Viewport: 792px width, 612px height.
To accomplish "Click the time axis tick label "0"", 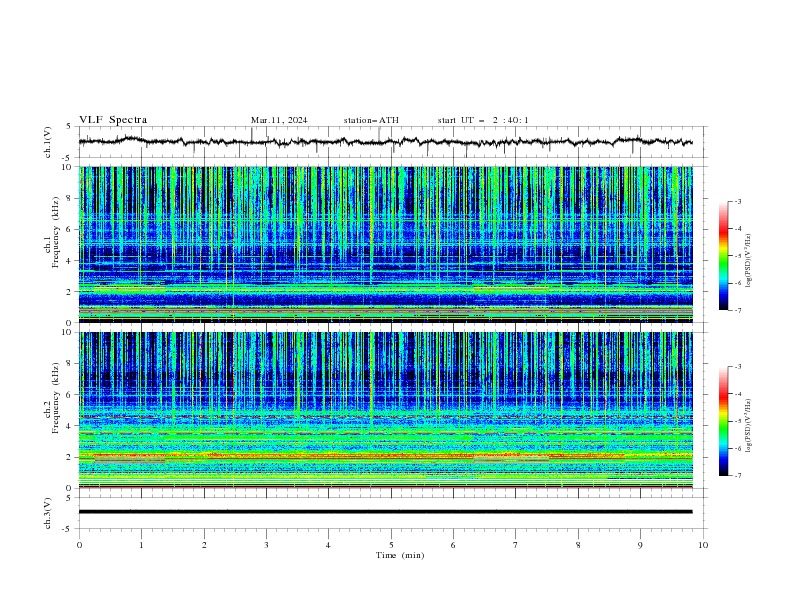I will click(x=79, y=545).
